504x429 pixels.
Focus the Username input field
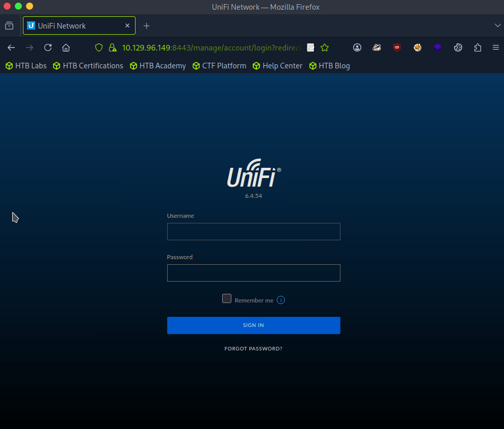tap(253, 232)
